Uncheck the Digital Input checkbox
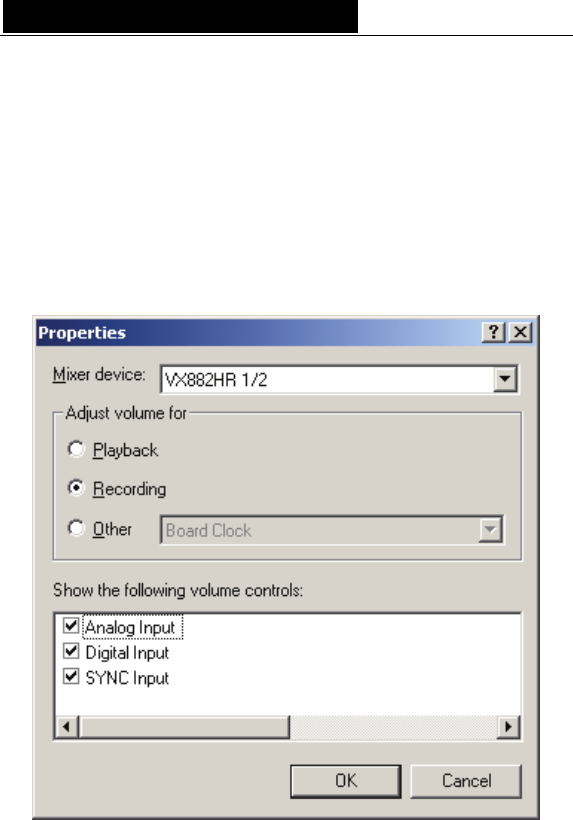Screen dimensions: 573x820 click(71, 651)
